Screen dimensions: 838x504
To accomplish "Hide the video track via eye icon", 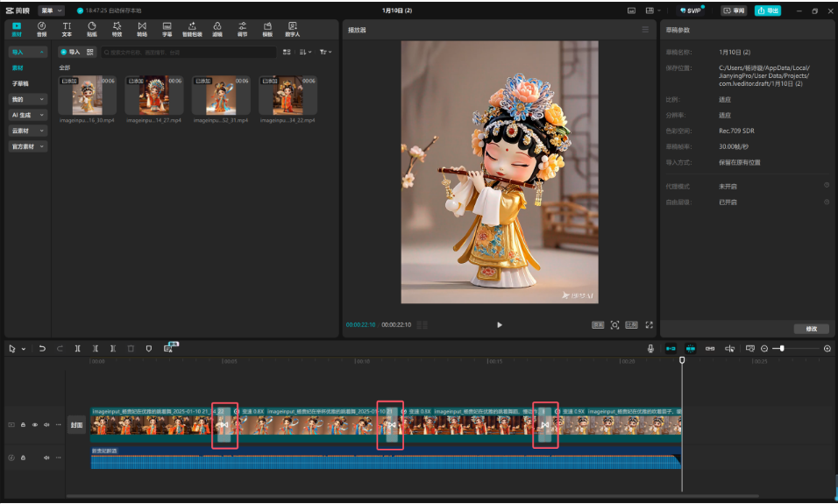I will point(35,425).
